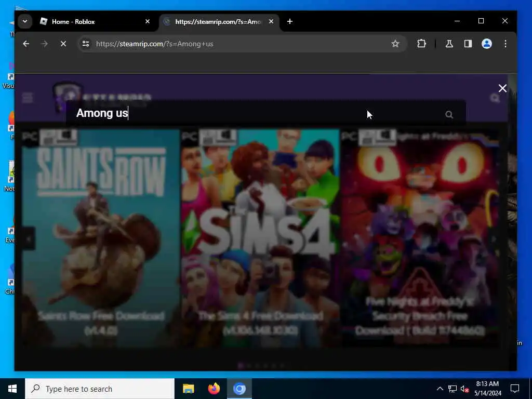Open the Saints Row Free Download link
Image resolution: width=532 pixels, height=399 pixels.
tap(101, 323)
